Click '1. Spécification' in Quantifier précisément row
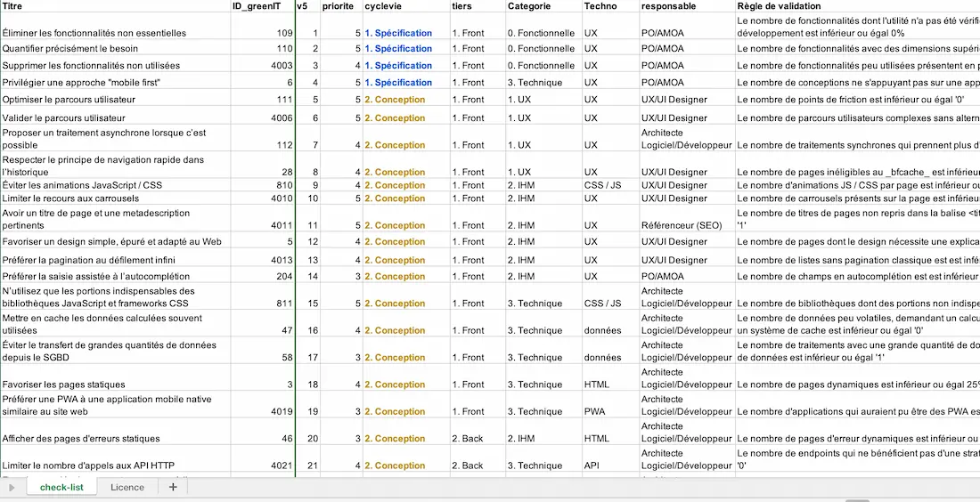980x502 pixels. coord(406,48)
